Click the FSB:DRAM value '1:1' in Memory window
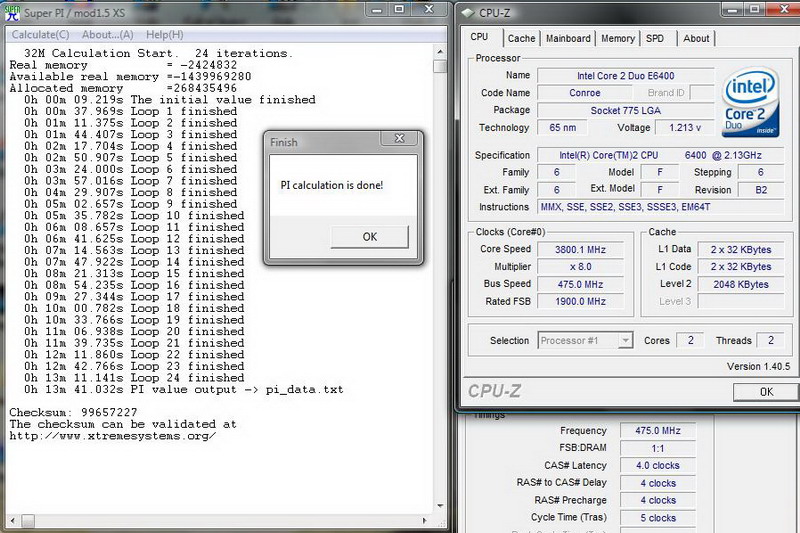 (658, 448)
